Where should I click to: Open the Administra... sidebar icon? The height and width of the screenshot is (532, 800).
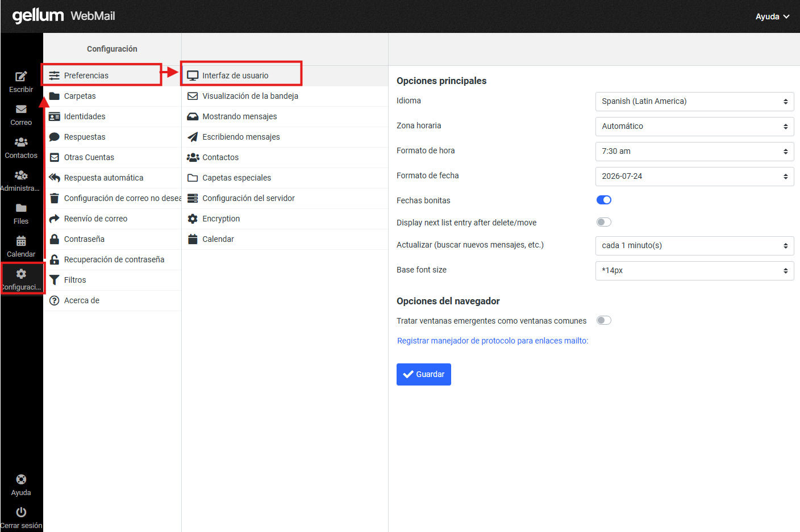(x=21, y=175)
